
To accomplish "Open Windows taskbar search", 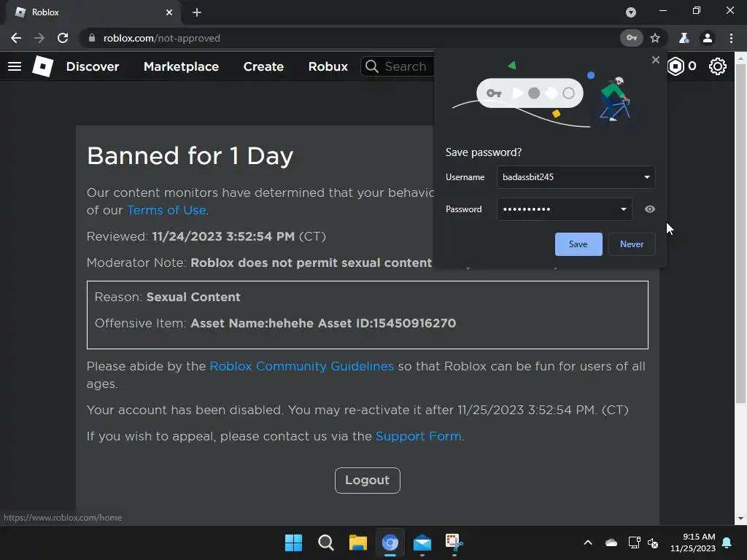I will pos(326,542).
